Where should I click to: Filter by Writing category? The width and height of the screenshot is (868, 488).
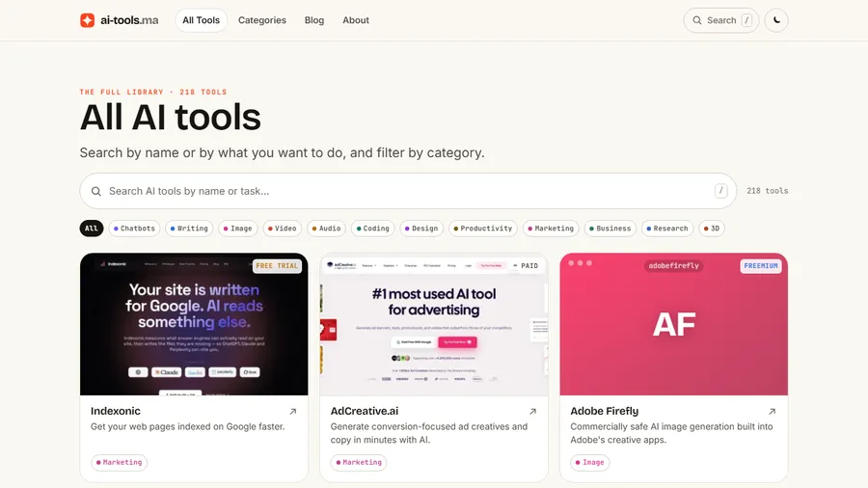(189, 229)
